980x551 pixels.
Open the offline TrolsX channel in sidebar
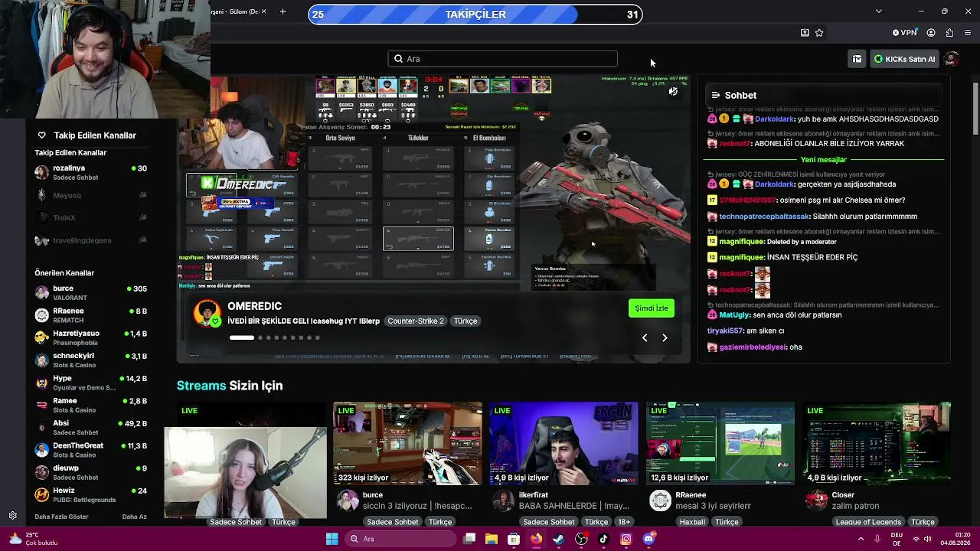tap(90, 217)
